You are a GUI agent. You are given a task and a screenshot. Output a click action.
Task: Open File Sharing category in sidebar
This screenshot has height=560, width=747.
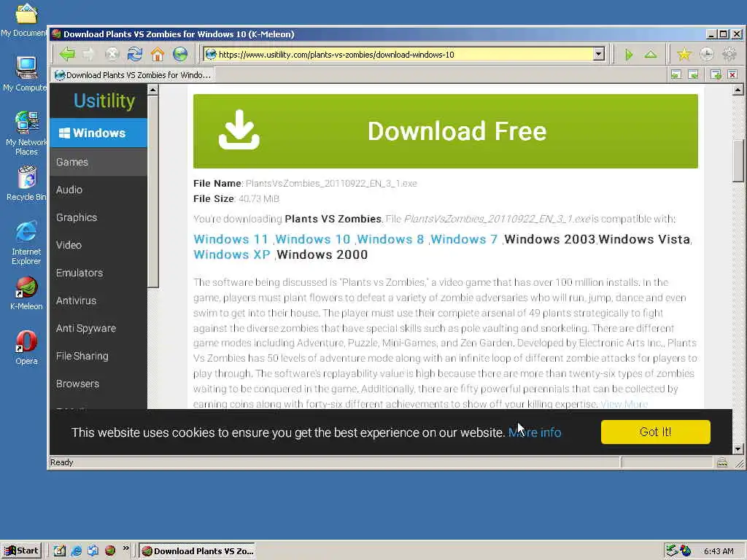point(98,356)
